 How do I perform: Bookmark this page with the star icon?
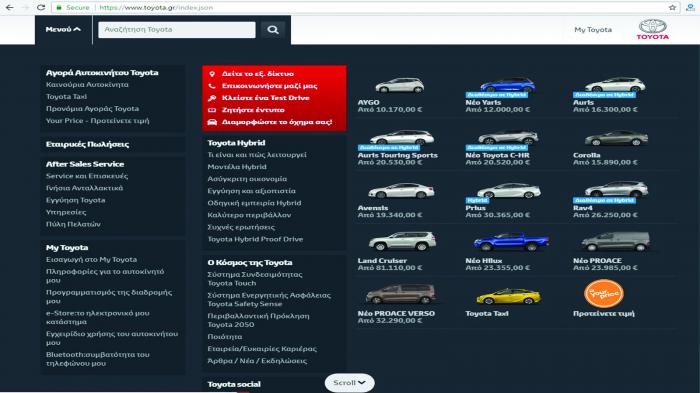point(672,7)
